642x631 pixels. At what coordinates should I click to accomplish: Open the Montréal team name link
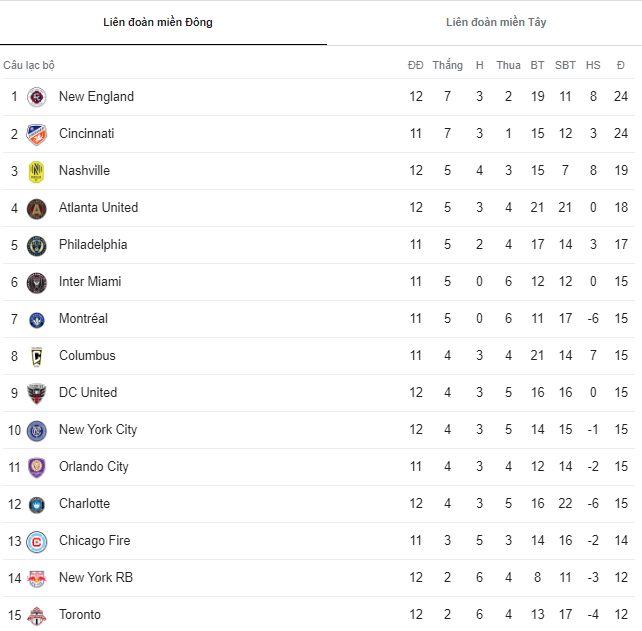tap(83, 319)
